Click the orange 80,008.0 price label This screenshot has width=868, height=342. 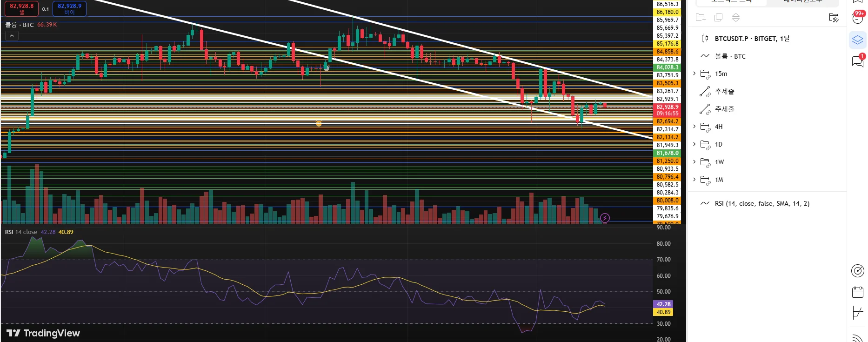[x=668, y=201]
